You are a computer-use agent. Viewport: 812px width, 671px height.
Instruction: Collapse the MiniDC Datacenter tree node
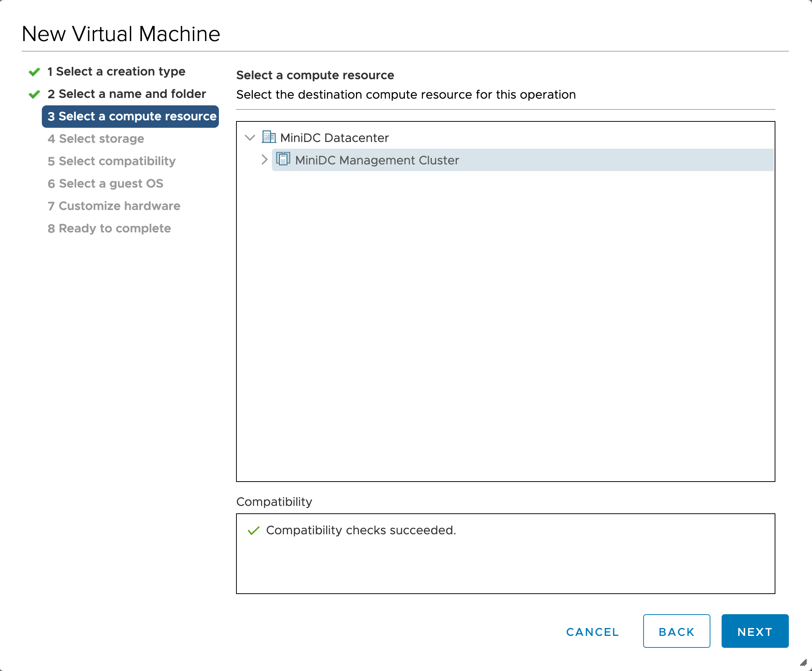click(x=250, y=137)
